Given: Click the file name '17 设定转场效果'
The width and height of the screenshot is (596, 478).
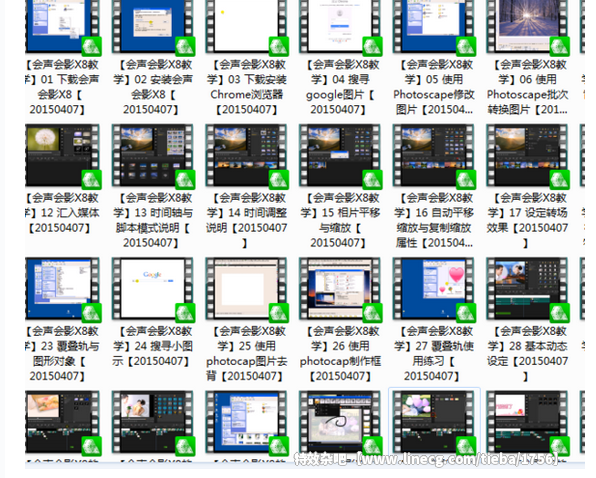Looking at the screenshot, I should click(x=527, y=220).
